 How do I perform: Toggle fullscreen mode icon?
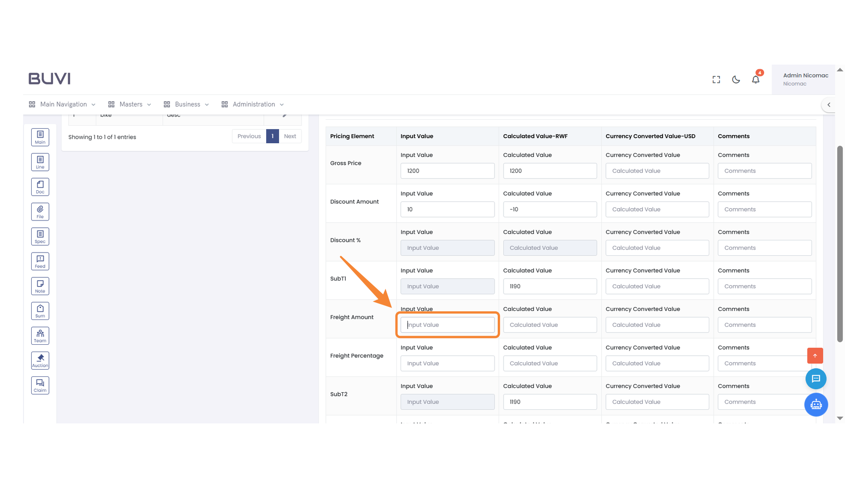[716, 80]
